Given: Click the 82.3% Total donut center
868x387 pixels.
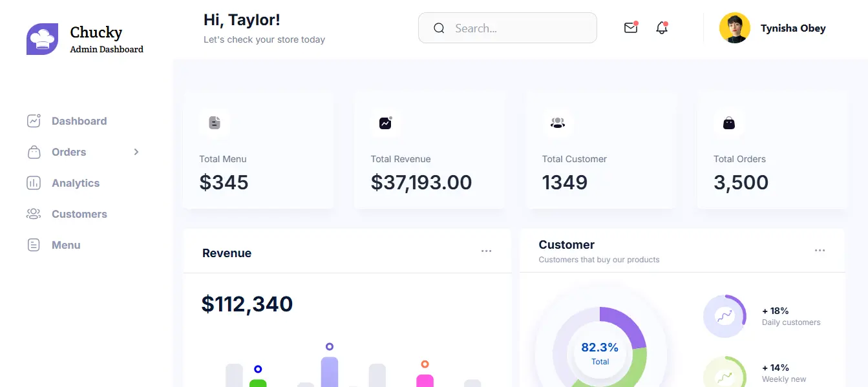Looking at the screenshot, I should pyautogui.click(x=600, y=353).
